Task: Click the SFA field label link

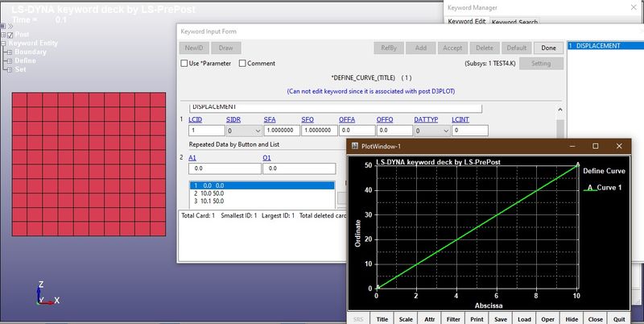Action: (x=270, y=119)
